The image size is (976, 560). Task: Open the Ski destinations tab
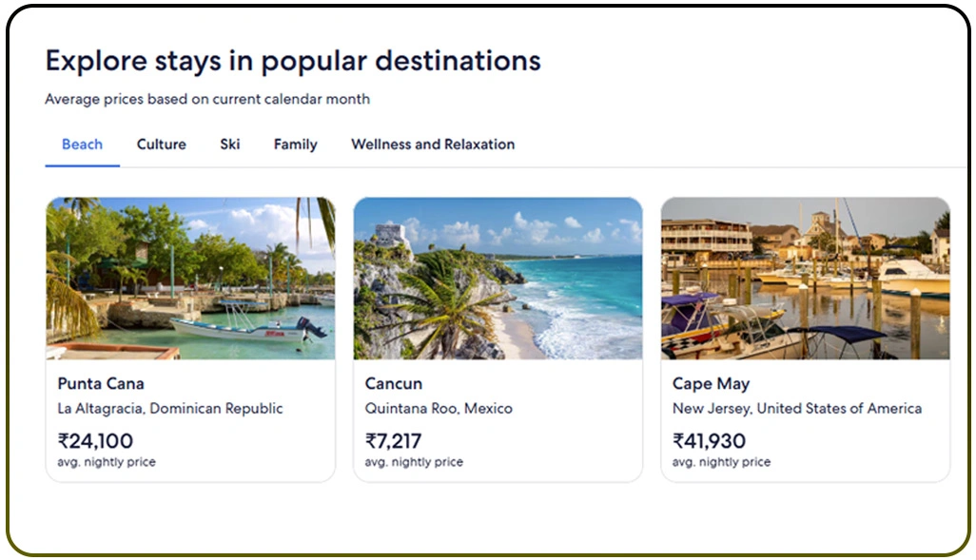click(229, 145)
